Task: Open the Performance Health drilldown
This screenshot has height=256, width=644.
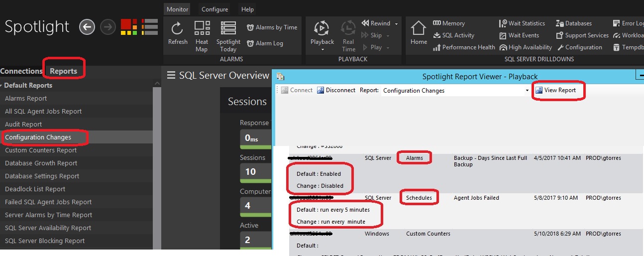Action: click(464, 47)
